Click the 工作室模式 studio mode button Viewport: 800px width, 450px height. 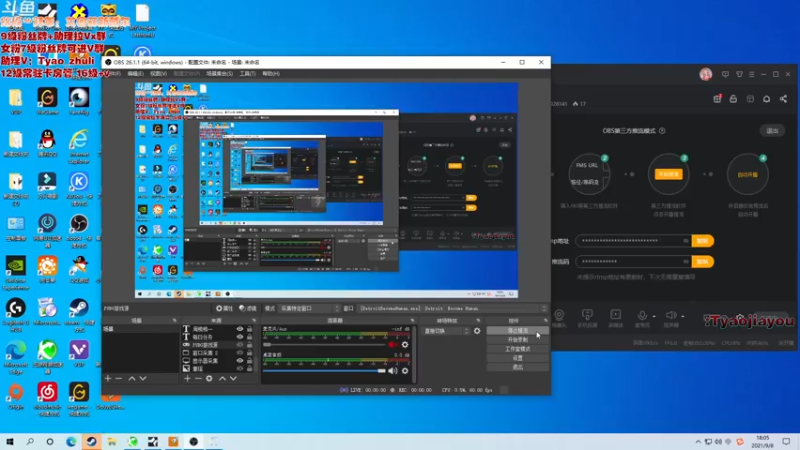point(518,349)
